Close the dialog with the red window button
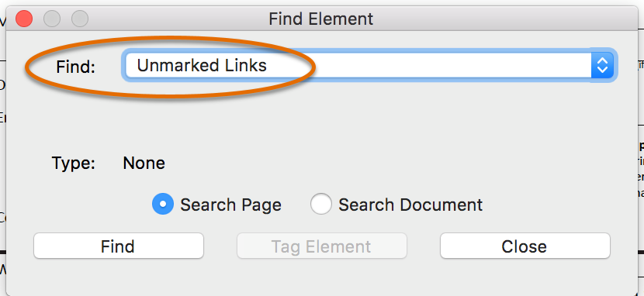 pyautogui.click(x=24, y=19)
